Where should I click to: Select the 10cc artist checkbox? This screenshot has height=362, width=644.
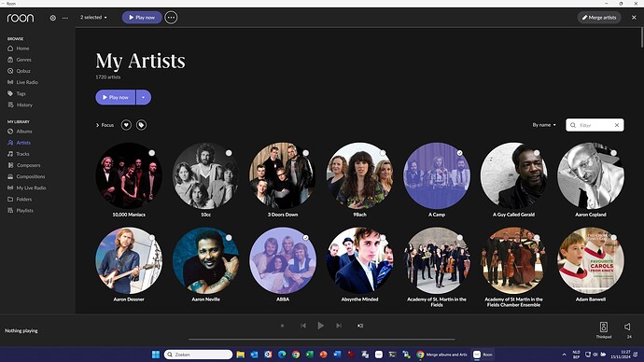(x=229, y=153)
